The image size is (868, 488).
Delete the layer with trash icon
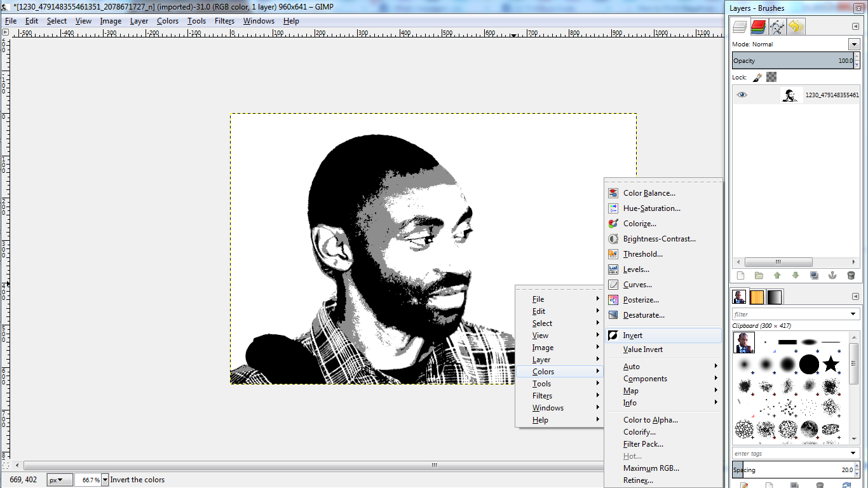(851, 276)
